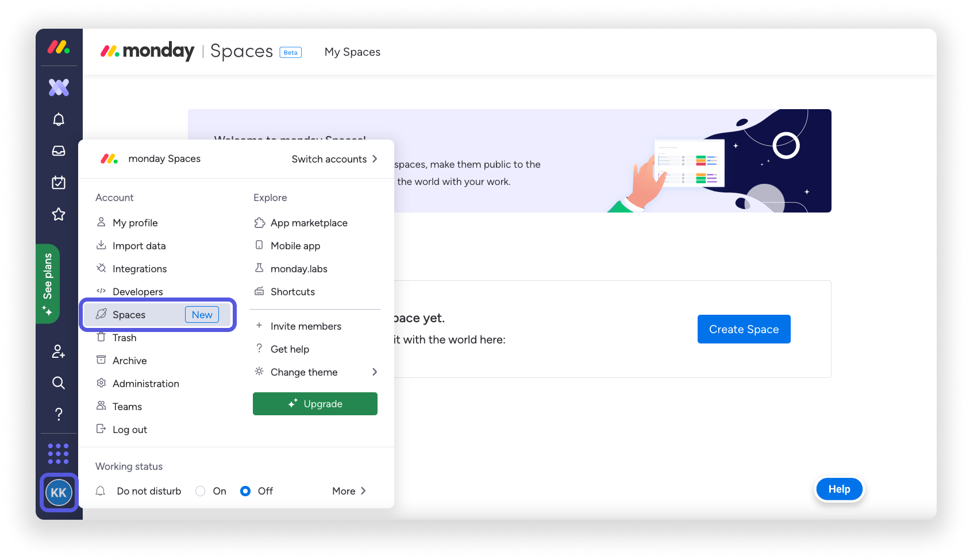970x560 pixels.
Task: Open the notifications bell in the sidebar
Action: [58, 119]
